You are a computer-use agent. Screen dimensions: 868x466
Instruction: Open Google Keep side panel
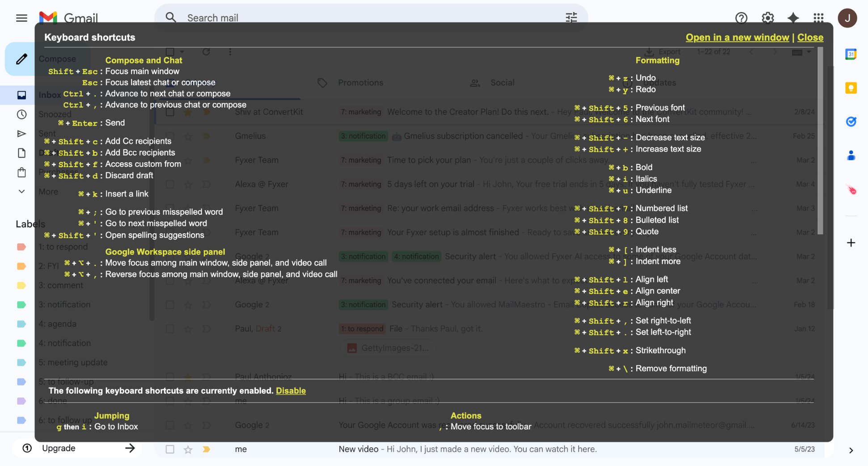851,88
